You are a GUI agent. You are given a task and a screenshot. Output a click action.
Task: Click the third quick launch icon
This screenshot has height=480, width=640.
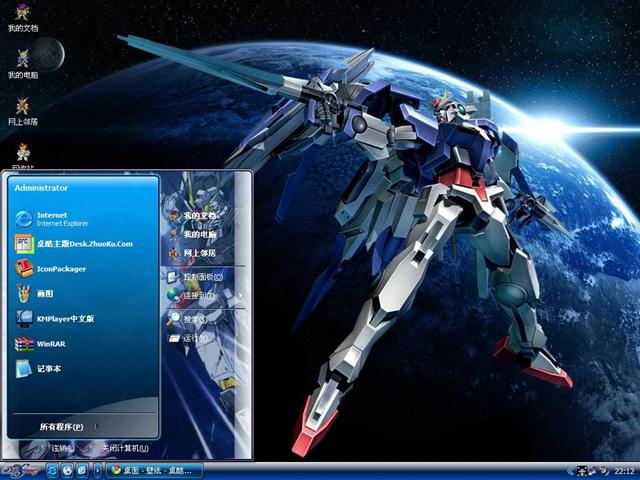[82, 471]
